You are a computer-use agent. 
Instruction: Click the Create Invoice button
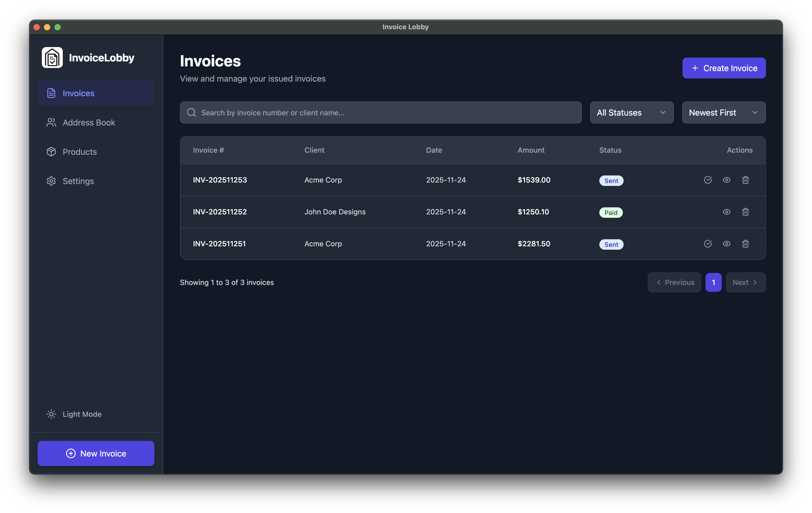click(724, 68)
